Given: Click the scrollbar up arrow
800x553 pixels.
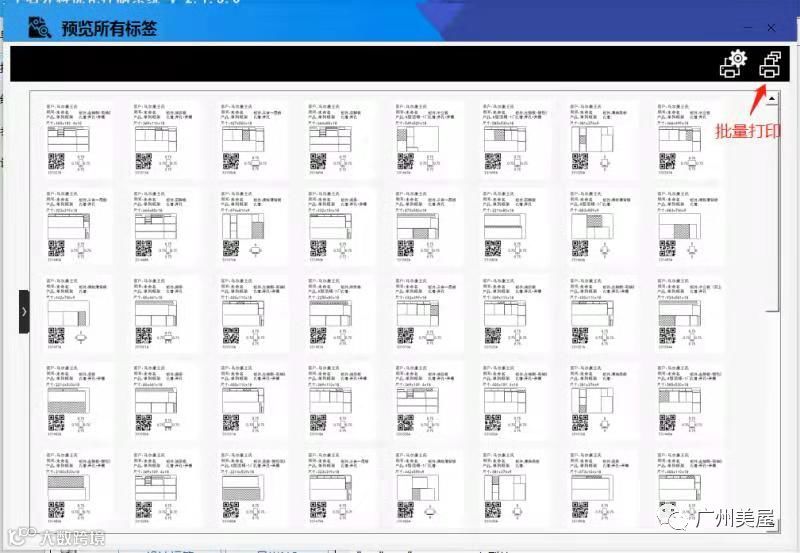Looking at the screenshot, I should [x=772, y=97].
